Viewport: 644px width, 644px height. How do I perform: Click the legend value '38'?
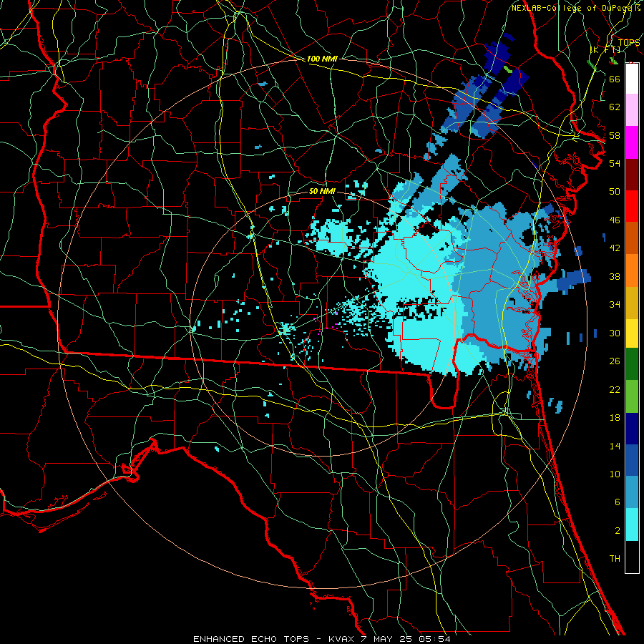[615, 276]
